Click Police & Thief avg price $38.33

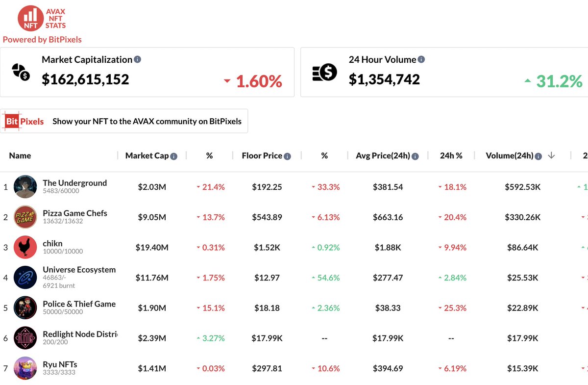388,308
